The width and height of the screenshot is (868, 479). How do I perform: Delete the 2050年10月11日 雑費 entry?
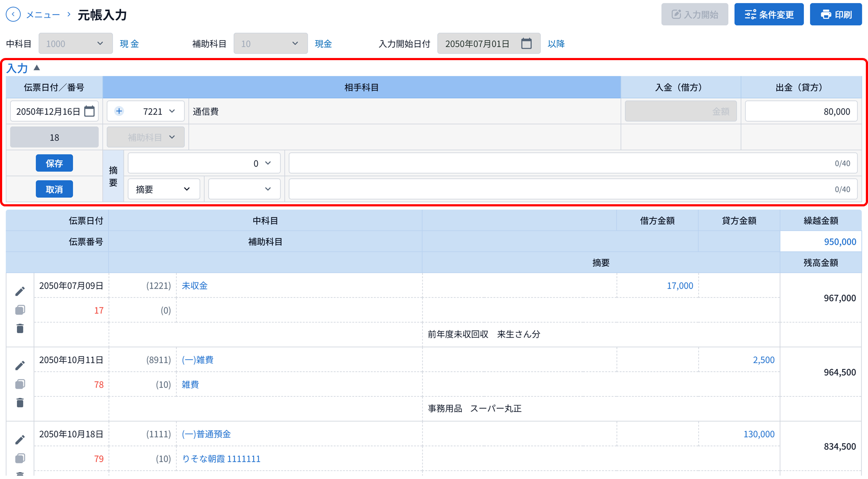pyautogui.click(x=20, y=403)
